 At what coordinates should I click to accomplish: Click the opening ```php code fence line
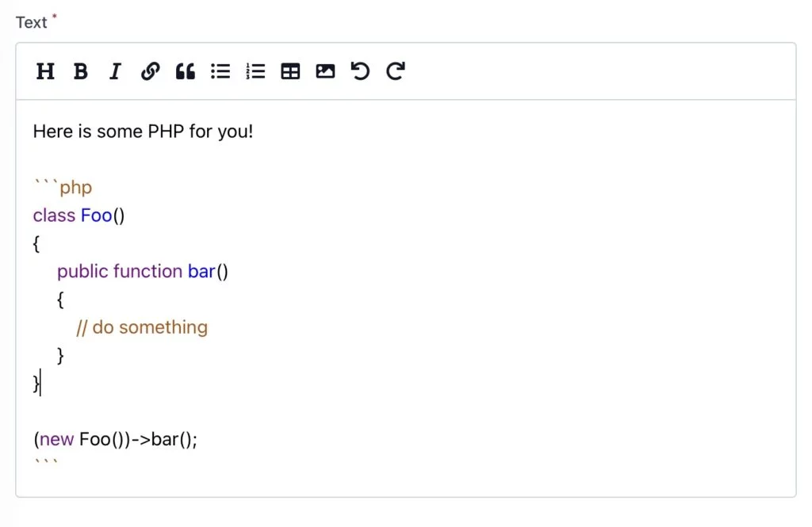coord(63,187)
